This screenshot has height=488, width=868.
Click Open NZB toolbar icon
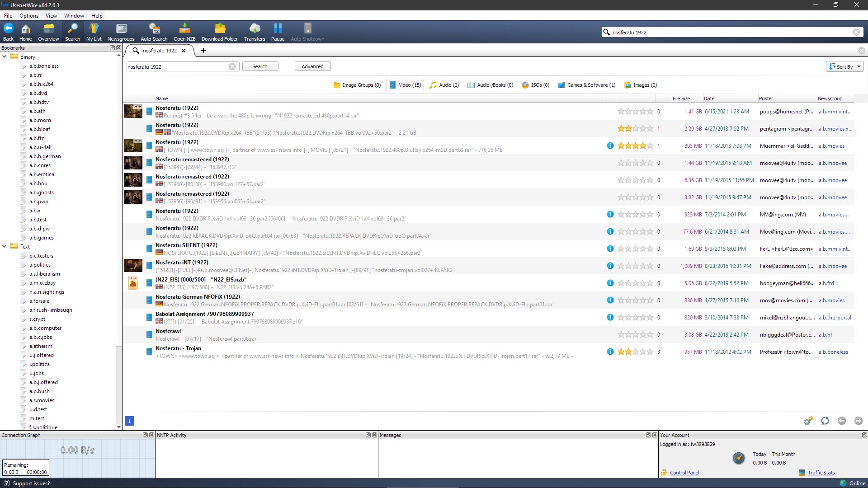[184, 32]
